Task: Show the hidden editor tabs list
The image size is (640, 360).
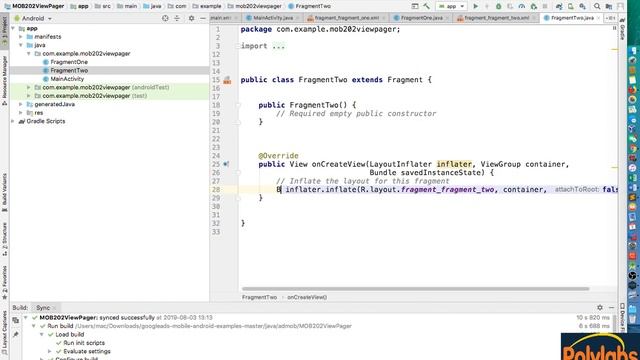Action: click(x=610, y=18)
